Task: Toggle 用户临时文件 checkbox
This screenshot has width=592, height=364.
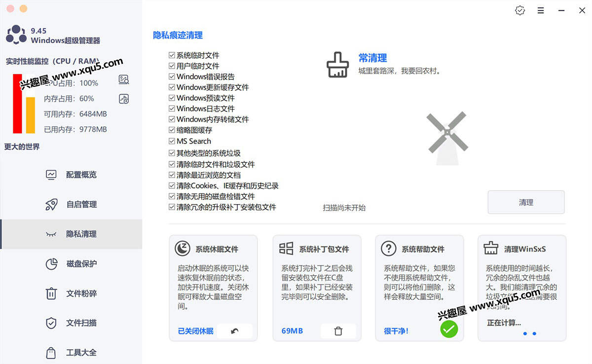Action: (172, 66)
